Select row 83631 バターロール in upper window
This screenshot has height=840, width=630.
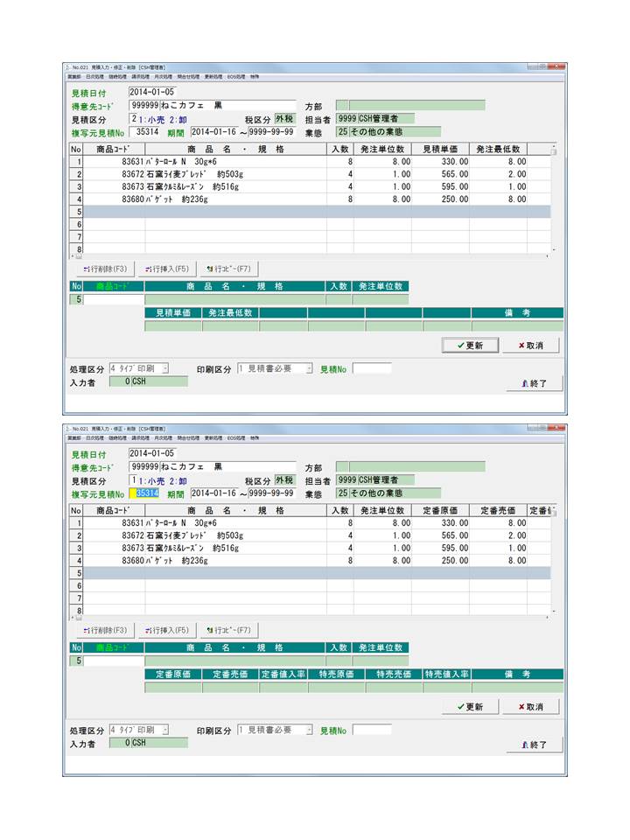(x=311, y=162)
